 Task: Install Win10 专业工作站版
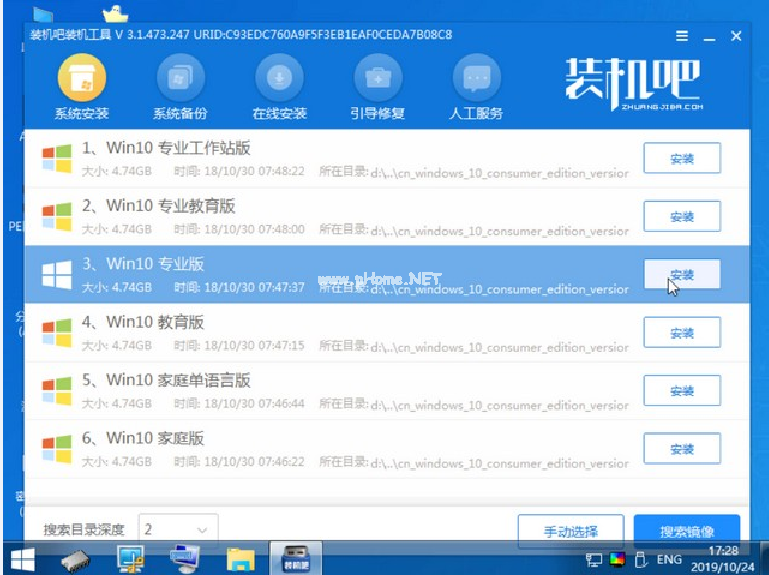click(681, 158)
